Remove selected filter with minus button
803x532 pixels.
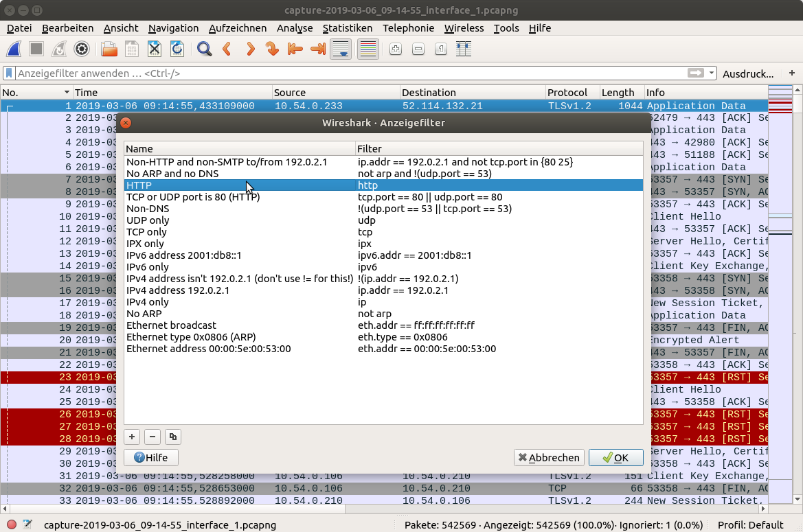pyautogui.click(x=152, y=437)
